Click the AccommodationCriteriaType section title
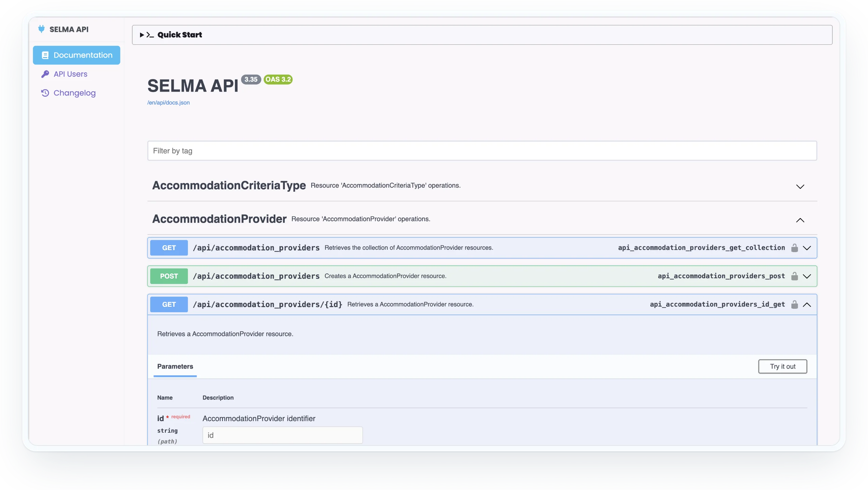Image resolution: width=868 pixels, height=490 pixels. pos(229,186)
